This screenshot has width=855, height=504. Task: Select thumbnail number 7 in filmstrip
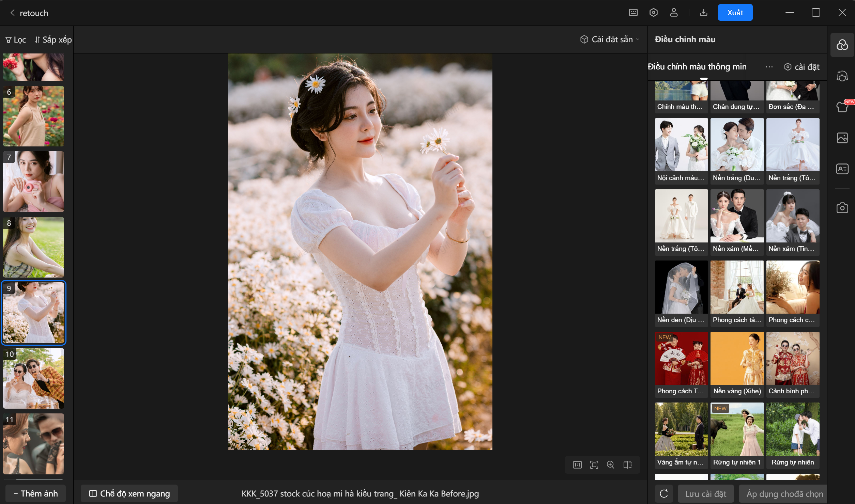tap(33, 182)
